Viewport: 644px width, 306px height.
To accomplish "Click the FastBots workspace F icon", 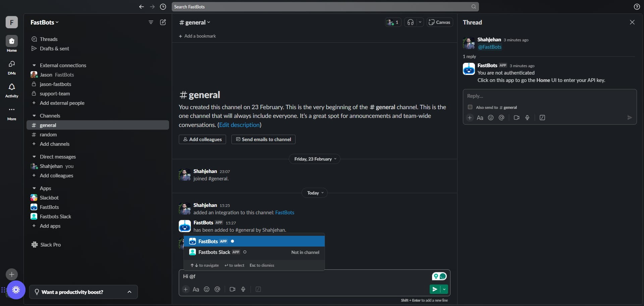I will (x=12, y=22).
